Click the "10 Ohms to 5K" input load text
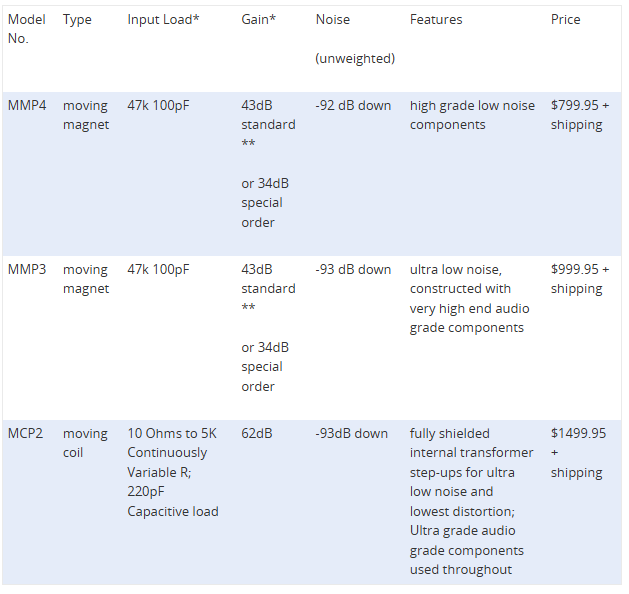The width and height of the screenshot is (629, 594). point(172,433)
